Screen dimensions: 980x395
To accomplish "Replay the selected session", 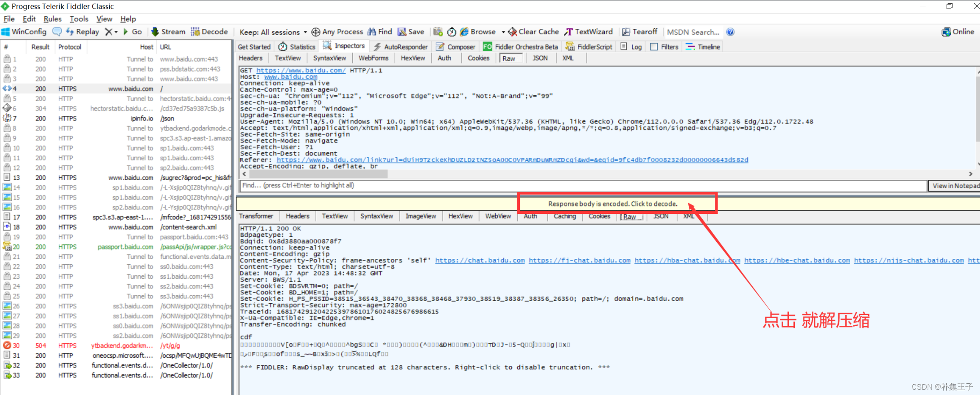I will click(x=83, y=32).
